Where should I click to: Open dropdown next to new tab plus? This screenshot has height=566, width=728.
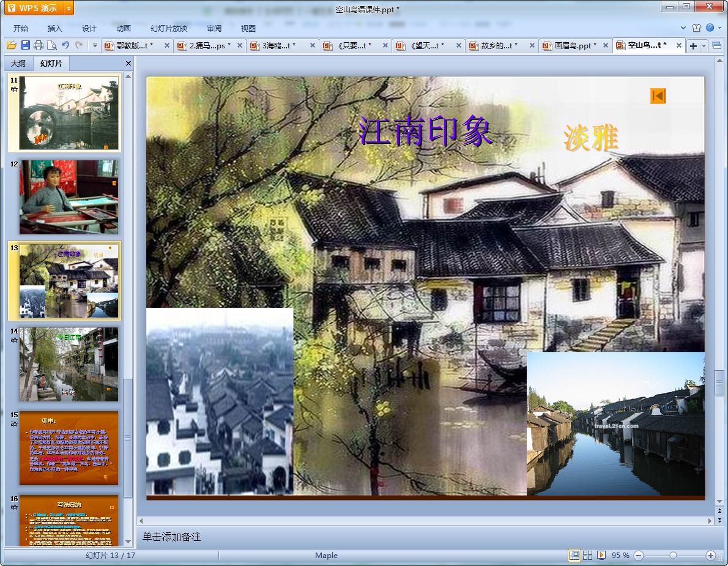point(704,45)
